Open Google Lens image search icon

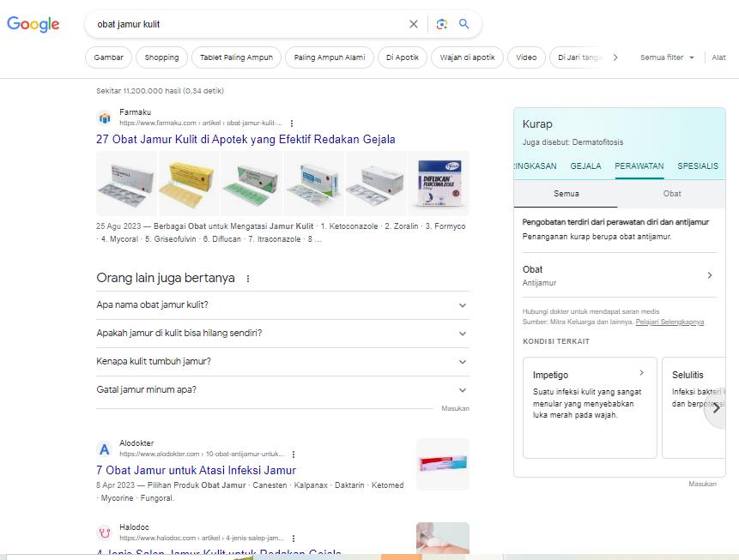pyautogui.click(x=442, y=24)
